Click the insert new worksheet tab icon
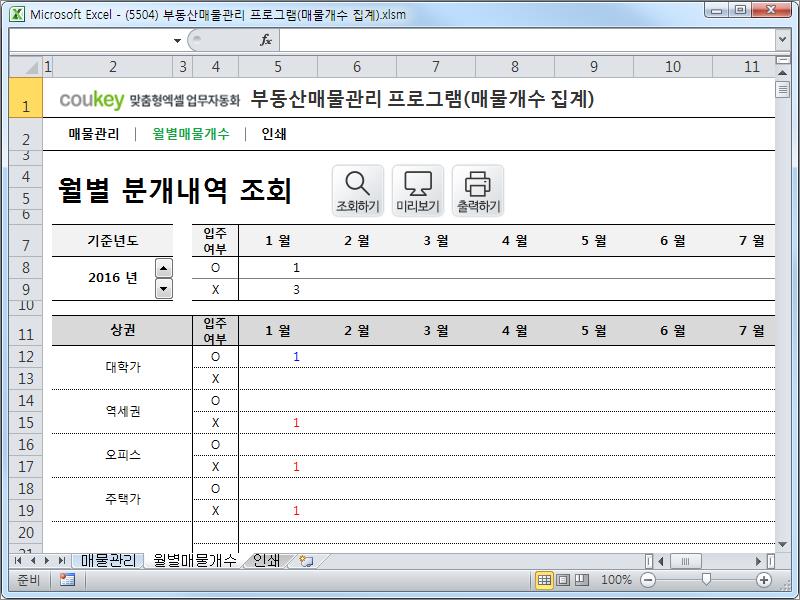This screenshot has height=600, width=800. 306,561
